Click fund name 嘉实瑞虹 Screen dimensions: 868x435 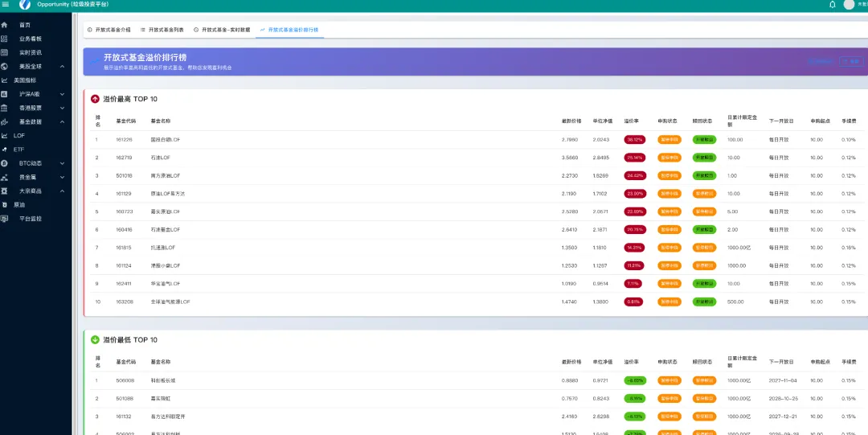(160, 399)
